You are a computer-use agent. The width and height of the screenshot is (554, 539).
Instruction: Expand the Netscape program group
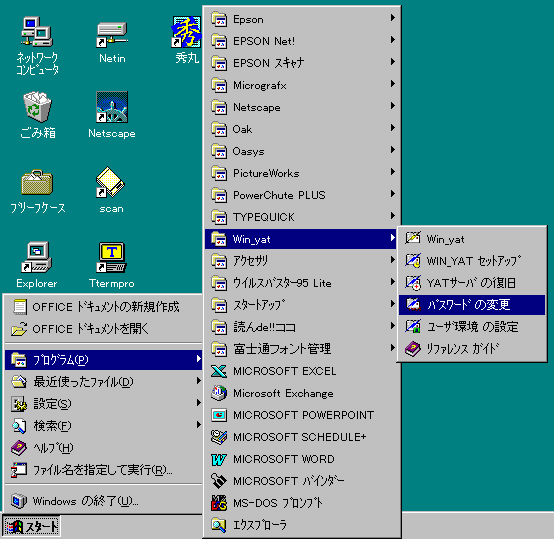coord(303,107)
